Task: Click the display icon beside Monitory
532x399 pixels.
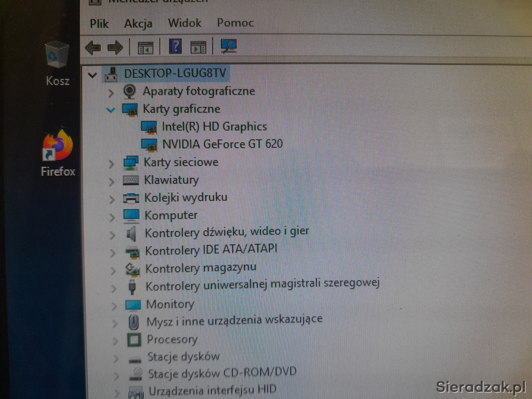Action: pyautogui.click(x=133, y=305)
